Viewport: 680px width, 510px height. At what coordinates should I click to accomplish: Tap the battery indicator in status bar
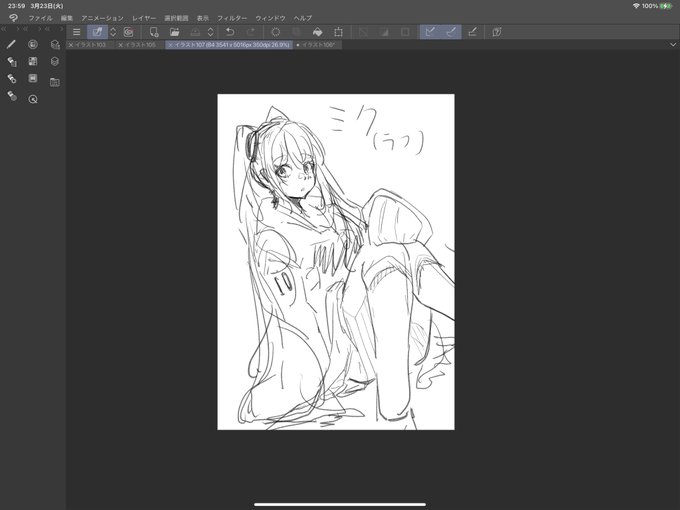[666, 6]
